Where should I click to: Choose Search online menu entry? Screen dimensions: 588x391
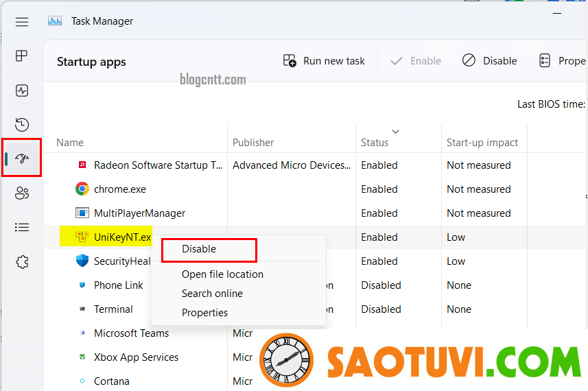tap(212, 293)
